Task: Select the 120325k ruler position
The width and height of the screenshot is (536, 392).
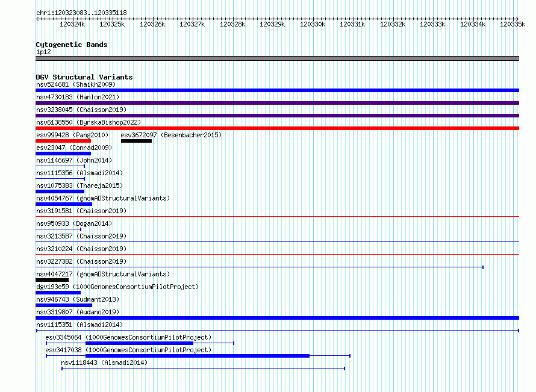Action: [x=112, y=24]
